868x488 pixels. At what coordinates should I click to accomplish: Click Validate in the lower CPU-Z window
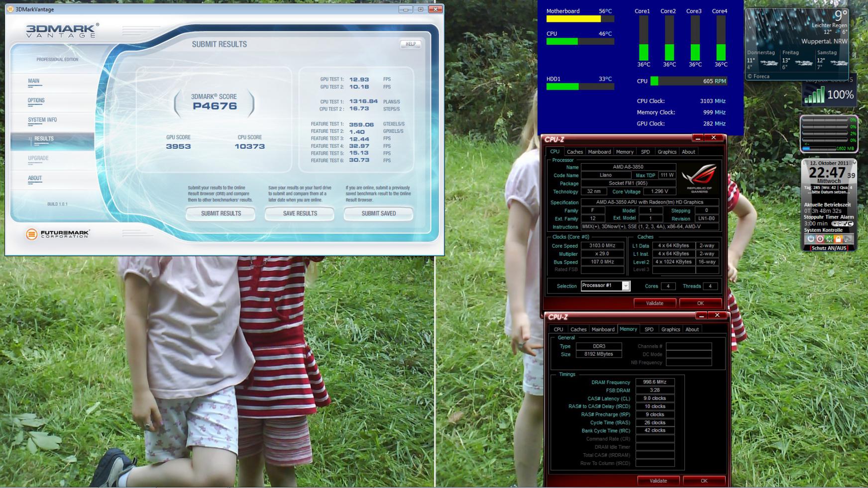pyautogui.click(x=658, y=481)
